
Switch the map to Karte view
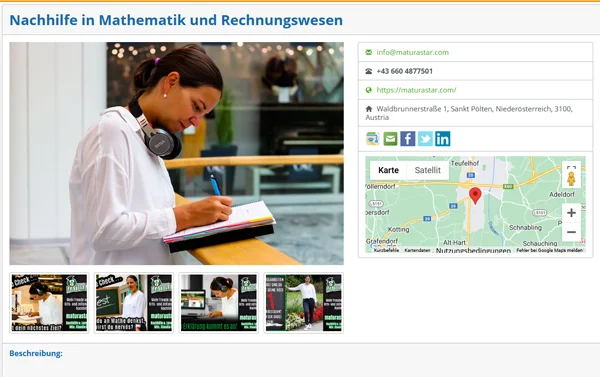[388, 170]
